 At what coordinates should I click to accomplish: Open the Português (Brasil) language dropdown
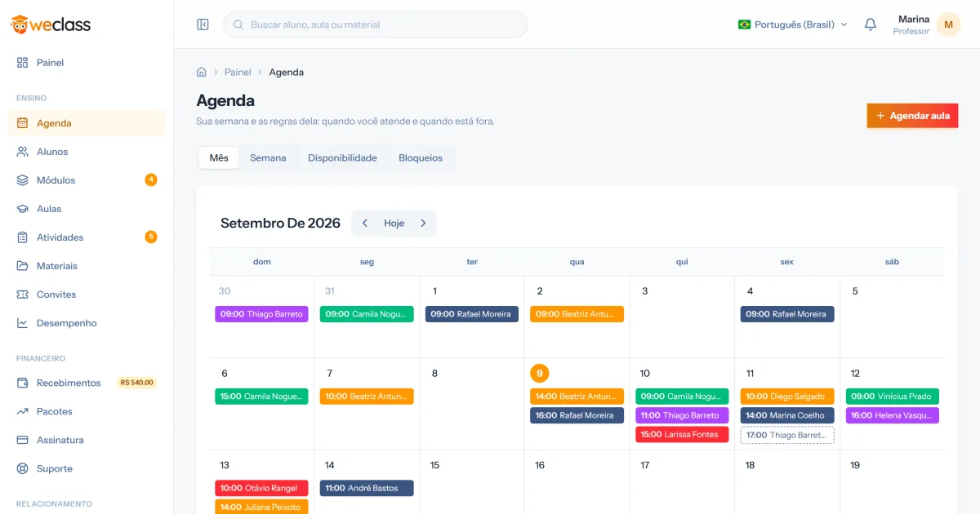pyautogui.click(x=792, y=24)
